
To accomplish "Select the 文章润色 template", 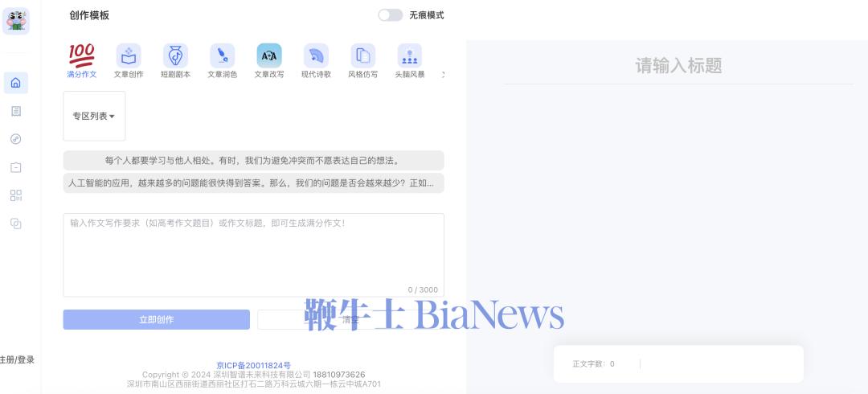I will (x=222, y=56).
